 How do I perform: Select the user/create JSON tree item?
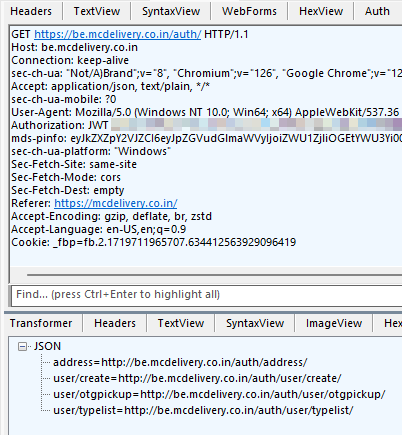(197, 378)
